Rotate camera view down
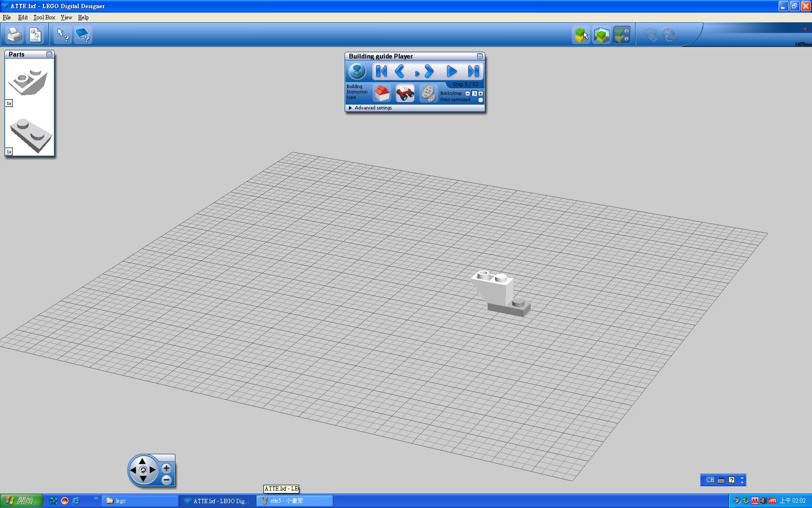Screen dimensions: 812x508 click(x=143, y=478)
